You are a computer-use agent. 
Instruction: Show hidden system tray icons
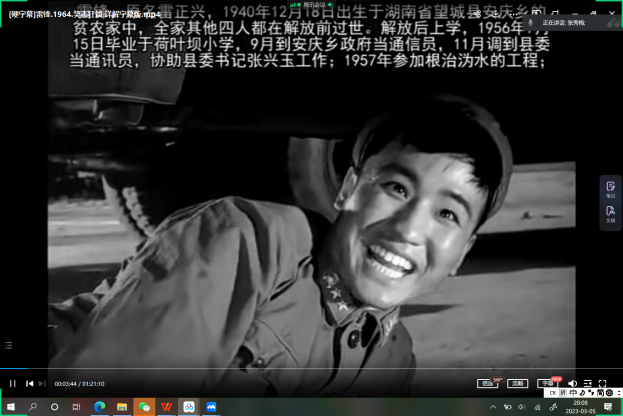pyautogui.click(x=495, y=407)
